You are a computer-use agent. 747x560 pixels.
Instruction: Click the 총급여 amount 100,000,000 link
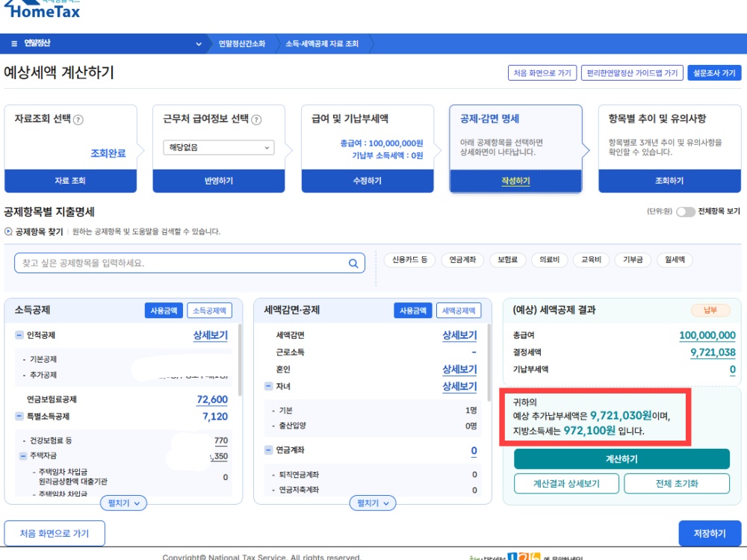pyautogui.click(x=707, y=335)
